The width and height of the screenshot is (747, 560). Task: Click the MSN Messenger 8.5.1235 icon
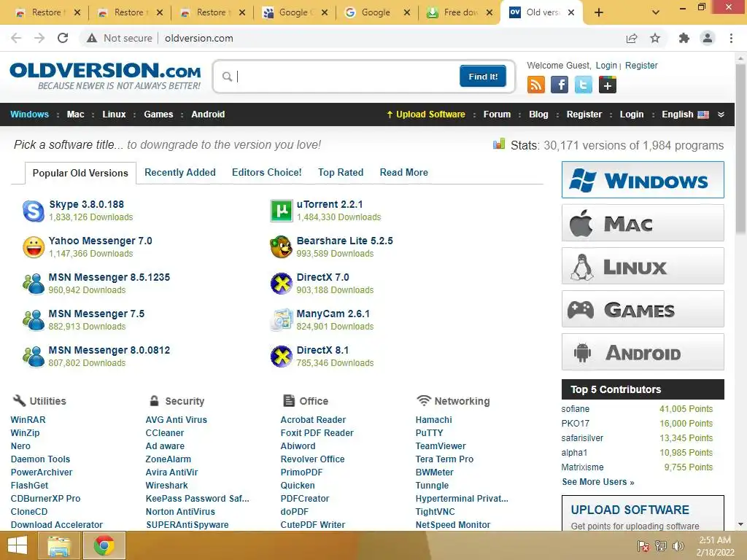coord(34,284)
